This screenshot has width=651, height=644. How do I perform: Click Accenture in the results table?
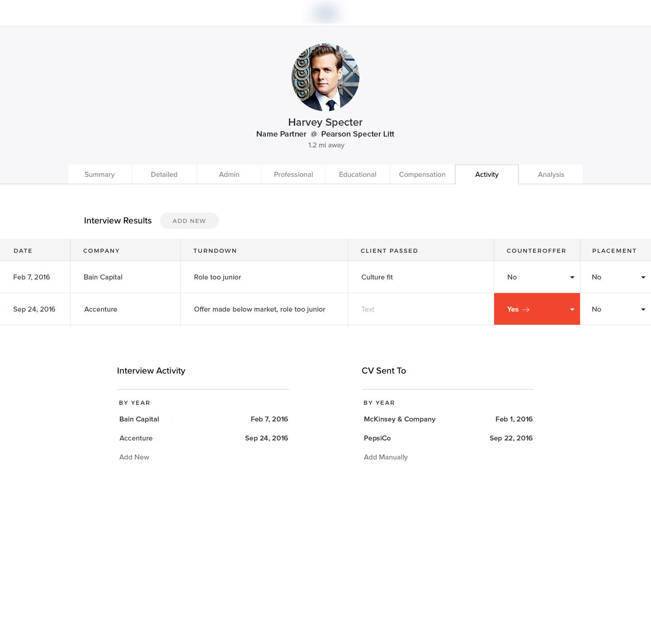pyautogui.click(x=101, y=309)
